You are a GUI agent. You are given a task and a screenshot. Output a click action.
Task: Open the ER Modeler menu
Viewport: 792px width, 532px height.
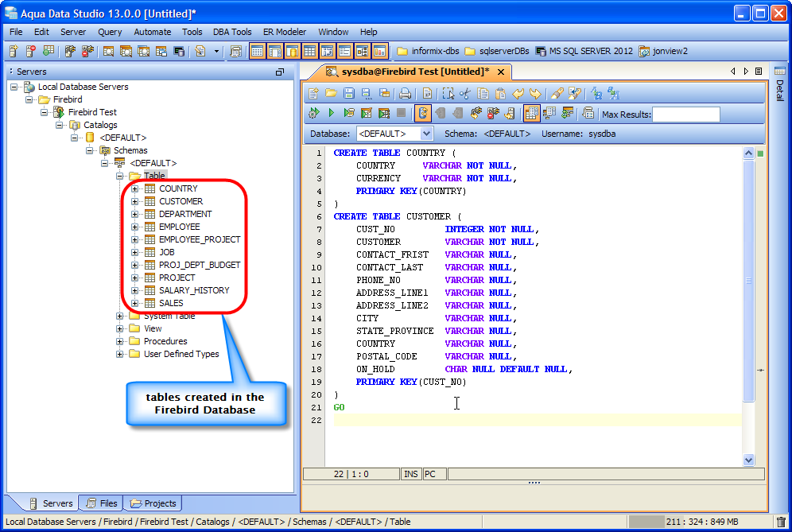click(285, 32)
